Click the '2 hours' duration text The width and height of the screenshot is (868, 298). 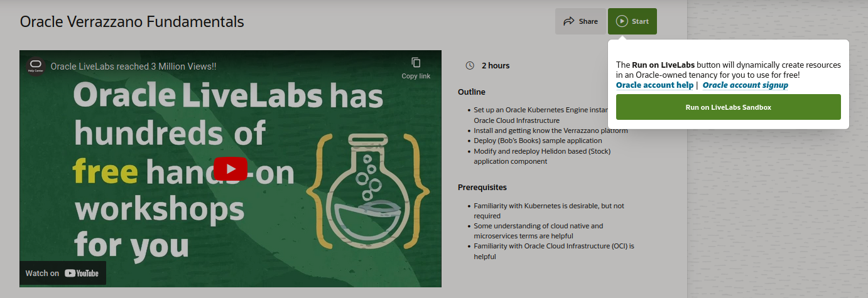coord(496,65)
